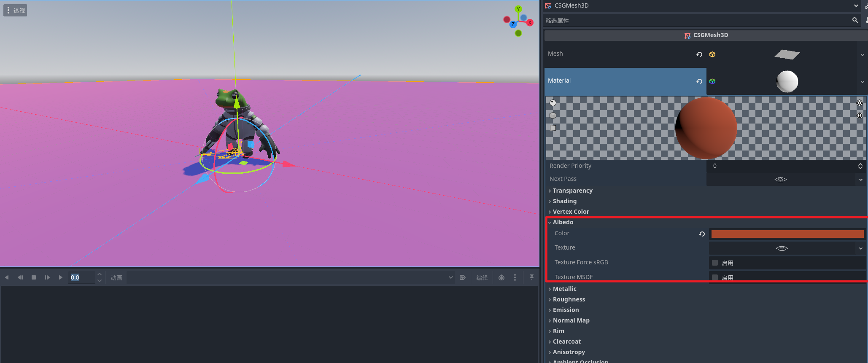Open the Mesh resource dropdown arrow

point(862,55)
